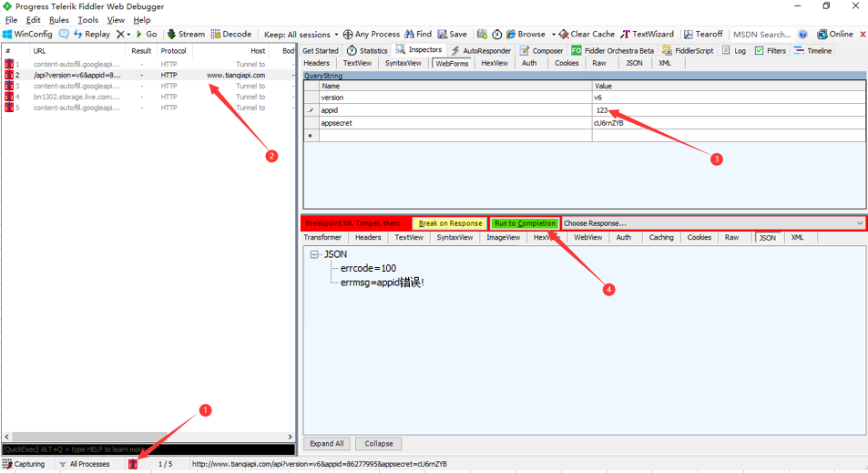Toggle the Decode toolbar button

tap(230, 35)
